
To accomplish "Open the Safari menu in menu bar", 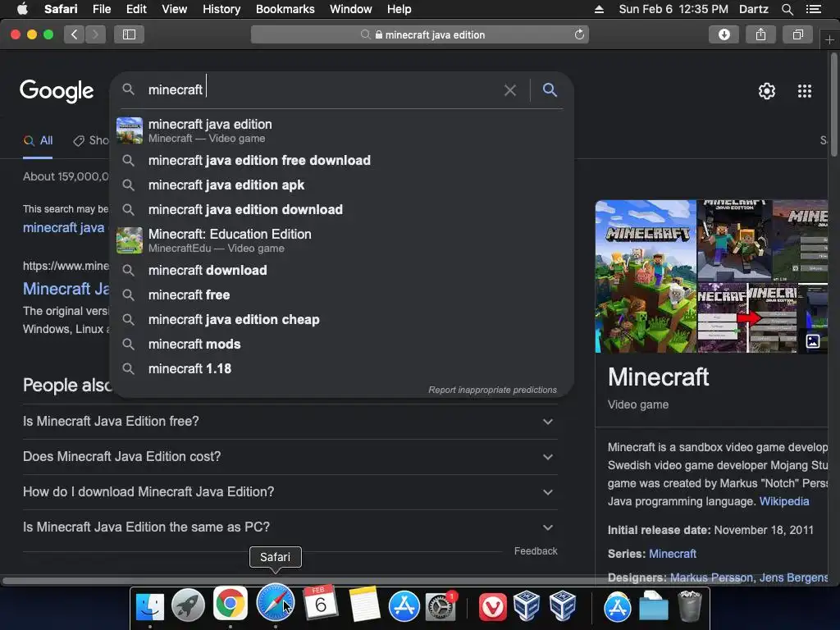I will [x=61, y=9].
